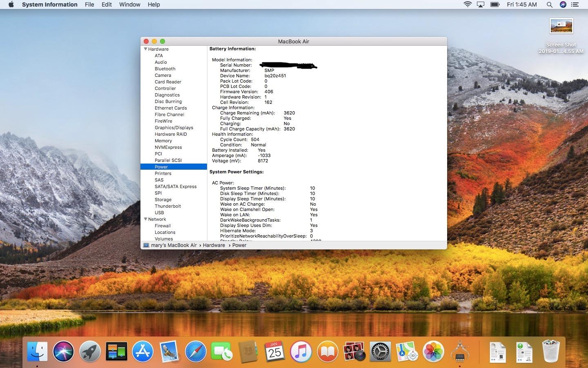
Task: Select Printers in sidebar
Action: pos(163,173)
